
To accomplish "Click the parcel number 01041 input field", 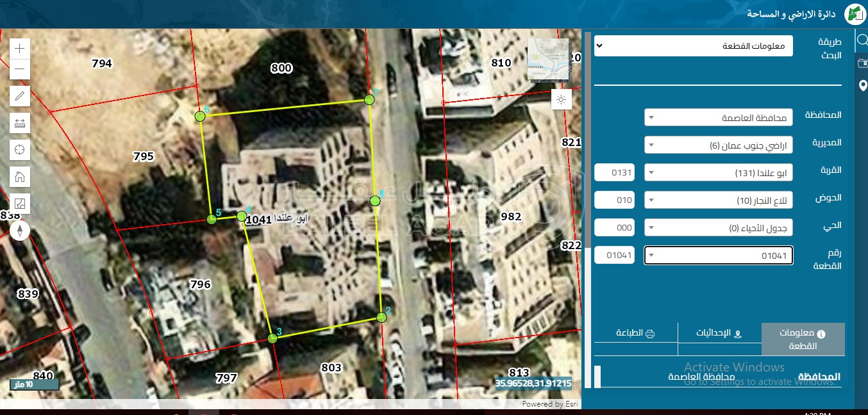I will point(614,256).
